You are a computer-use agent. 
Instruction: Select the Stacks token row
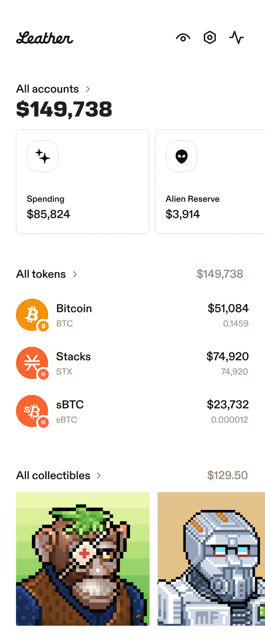pos(132,363)
